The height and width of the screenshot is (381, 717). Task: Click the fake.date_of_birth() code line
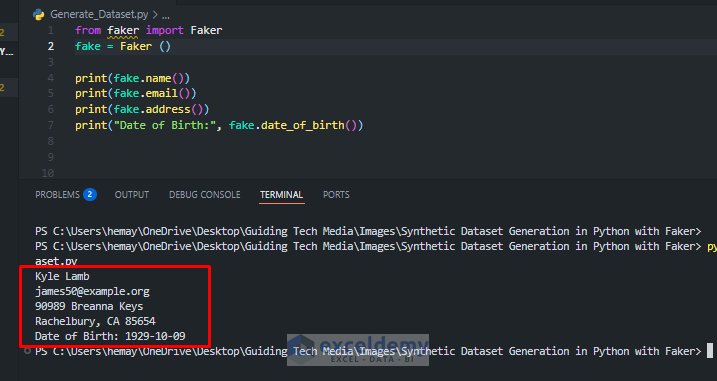point(219,125)
